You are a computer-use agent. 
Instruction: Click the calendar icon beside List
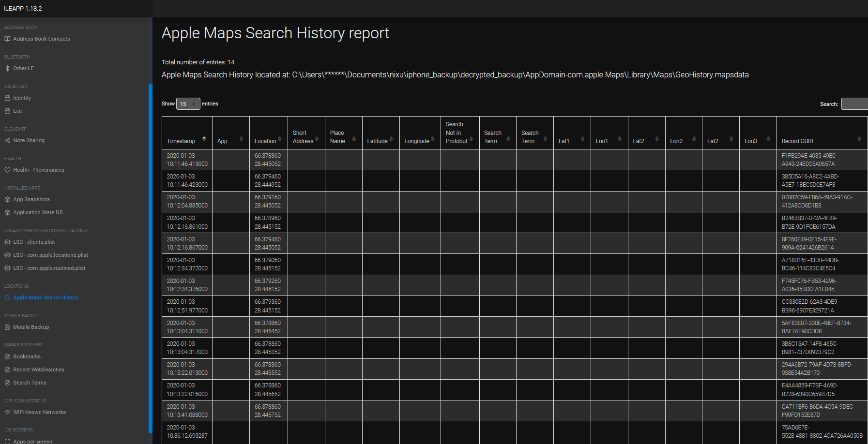click(x=7, y=111)
